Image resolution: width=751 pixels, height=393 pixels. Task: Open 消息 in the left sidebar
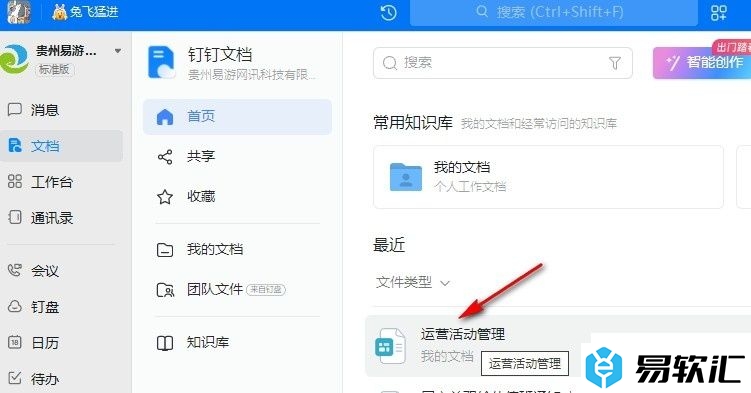(61, 110)
